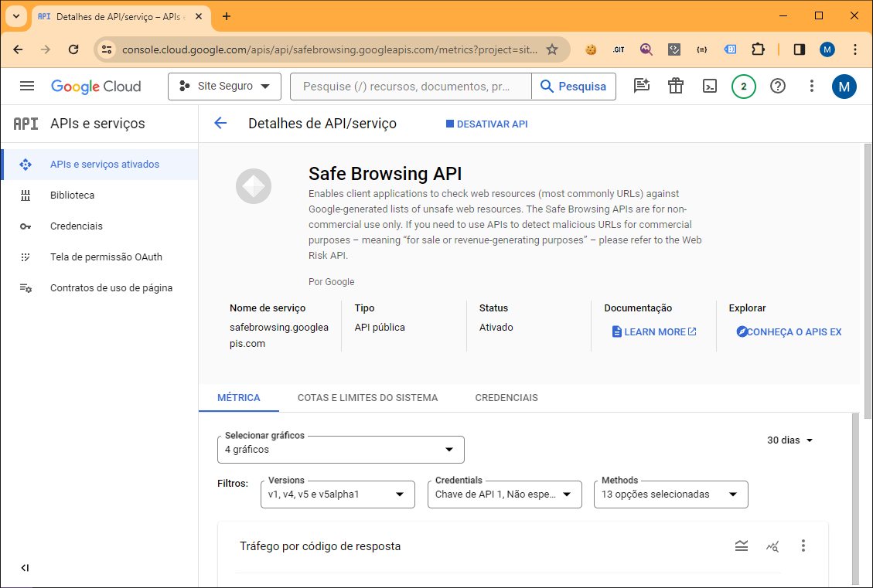Screen dimensions: 873x588
Task: Open the tab search chevron
Action: (16, 16)
